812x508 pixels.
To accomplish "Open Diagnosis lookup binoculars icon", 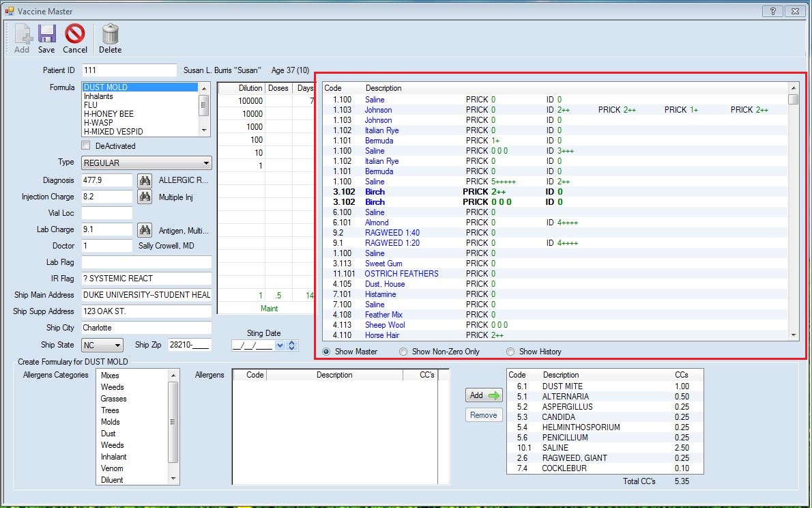I will pos(145,180).
